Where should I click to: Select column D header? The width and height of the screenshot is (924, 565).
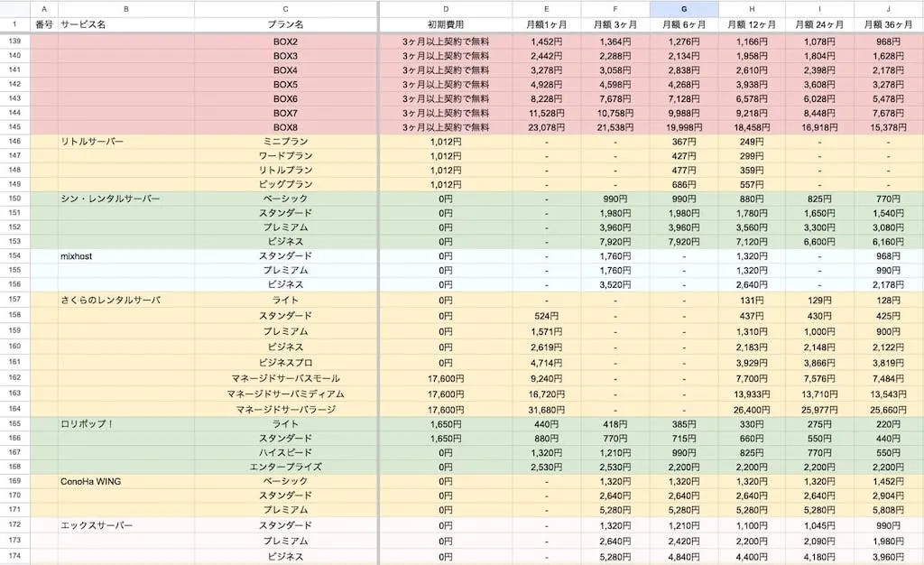(x=446, y=9)
